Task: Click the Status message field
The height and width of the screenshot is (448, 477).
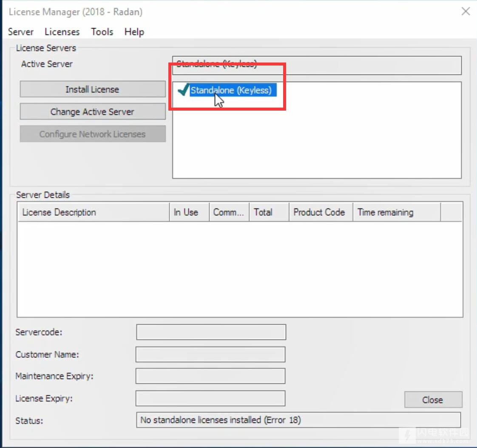Action: point(298,420)
